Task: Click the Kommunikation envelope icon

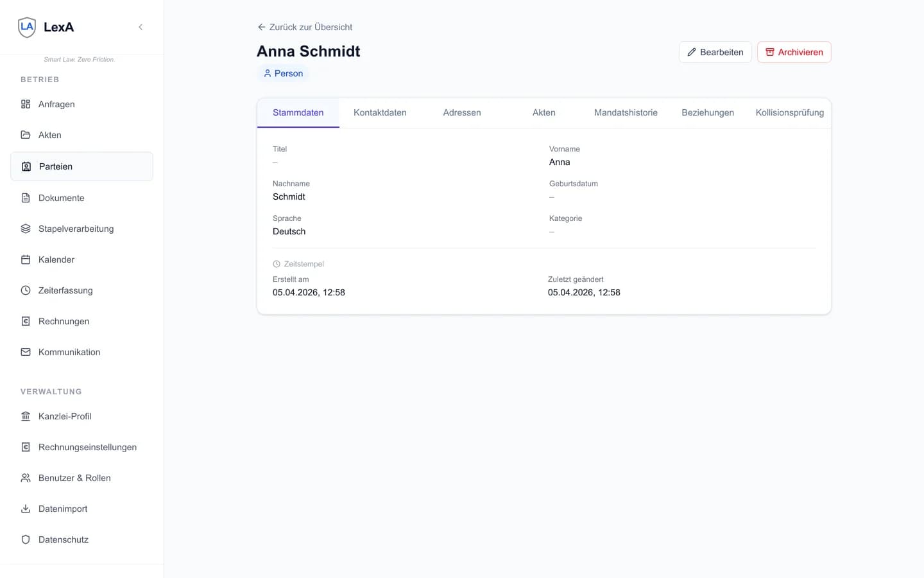Action: point(26,352)
